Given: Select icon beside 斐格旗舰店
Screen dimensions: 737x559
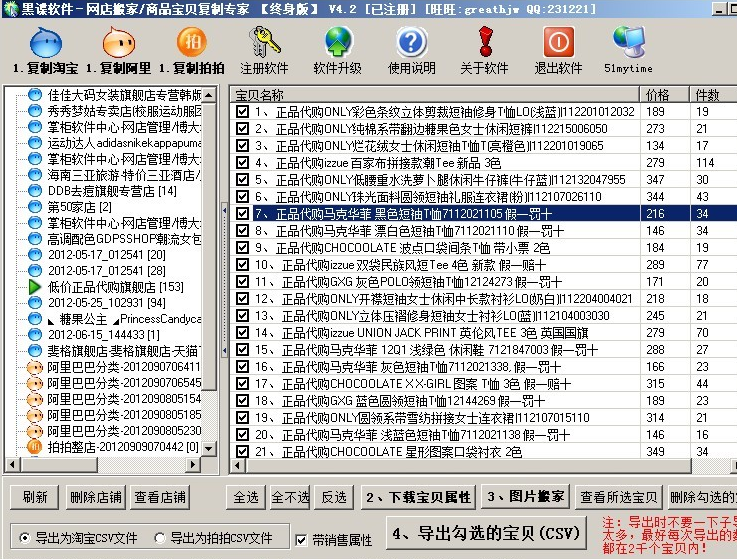Looking at the screenshot, I should (35, 351).
